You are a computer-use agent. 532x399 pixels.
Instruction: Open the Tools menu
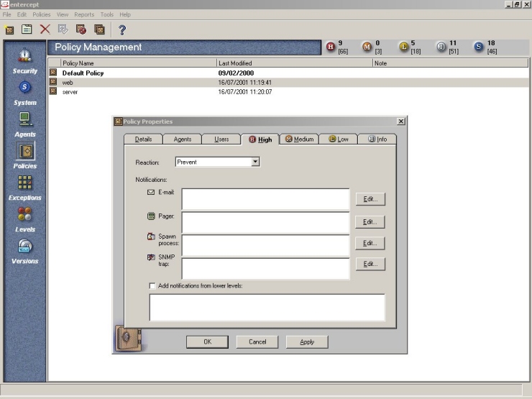(107, 14)
